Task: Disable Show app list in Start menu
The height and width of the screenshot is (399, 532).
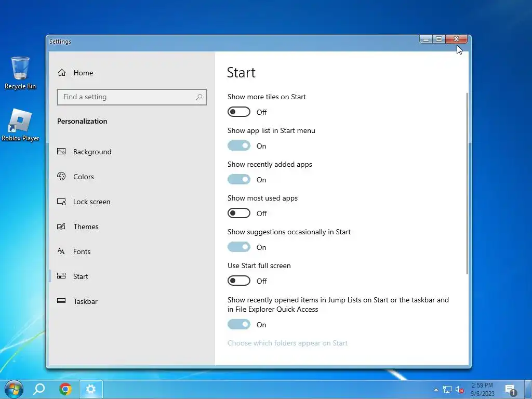Action: [239, 145]
